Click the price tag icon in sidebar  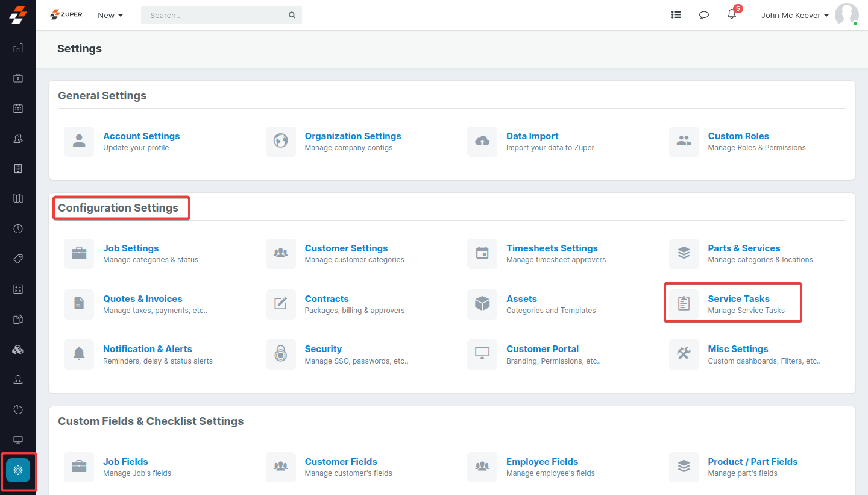[x=18, y=259]
